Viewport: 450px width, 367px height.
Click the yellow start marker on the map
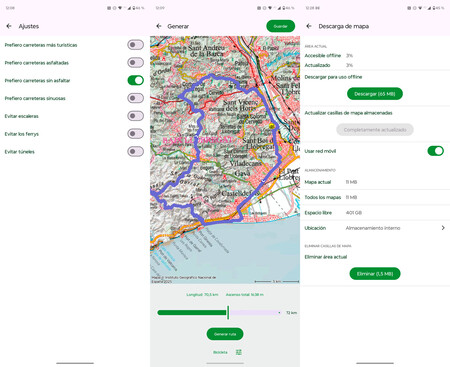[272, 126]
